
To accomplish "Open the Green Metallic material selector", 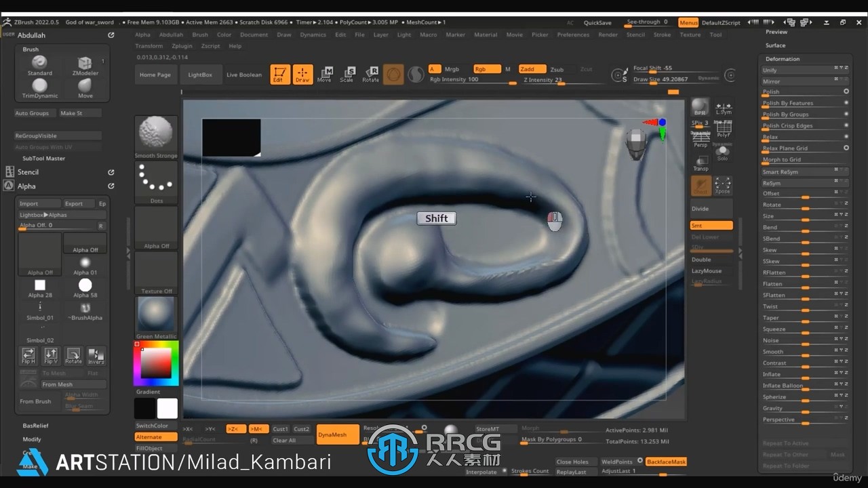I will point(156,318).
